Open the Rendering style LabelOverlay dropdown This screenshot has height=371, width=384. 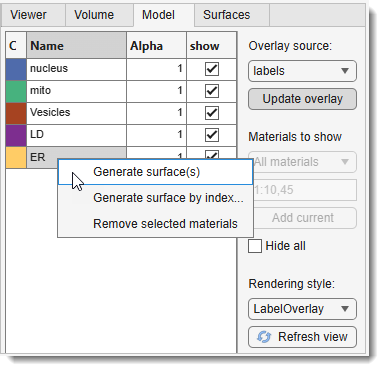click(x=302, y=309)
